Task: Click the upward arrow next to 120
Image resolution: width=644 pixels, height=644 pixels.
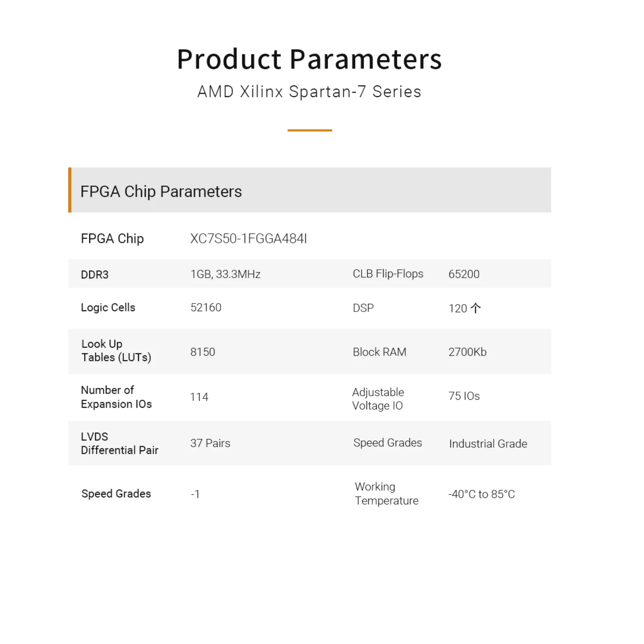Action: tap(475, 308)
